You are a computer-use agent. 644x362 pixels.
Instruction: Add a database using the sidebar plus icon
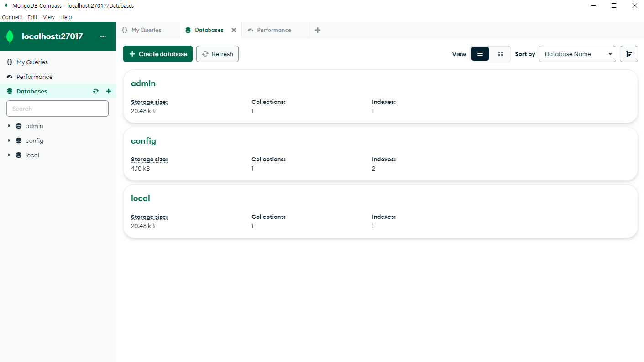point(109,91)
